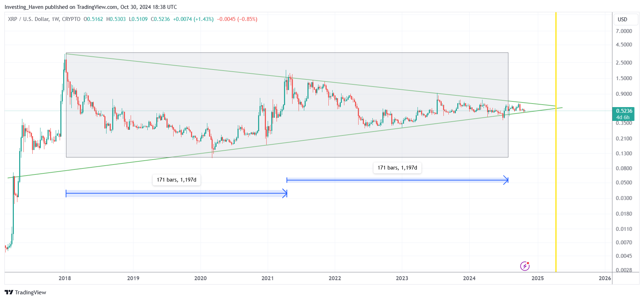The height and width of the screenshot is (300, 644).
Task: Click the 0.0800 price axis label
Action: point(624,168)
